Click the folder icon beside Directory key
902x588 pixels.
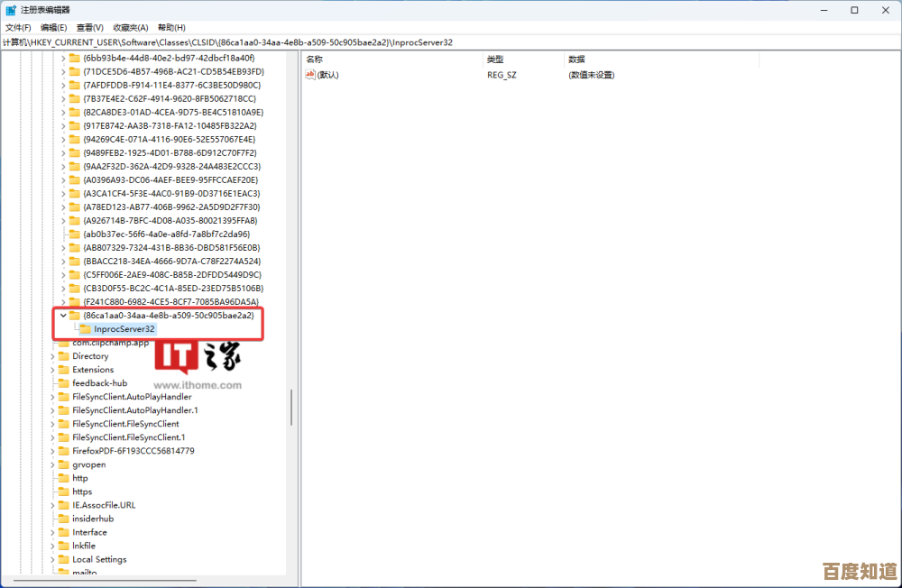[x=64, y=356]
